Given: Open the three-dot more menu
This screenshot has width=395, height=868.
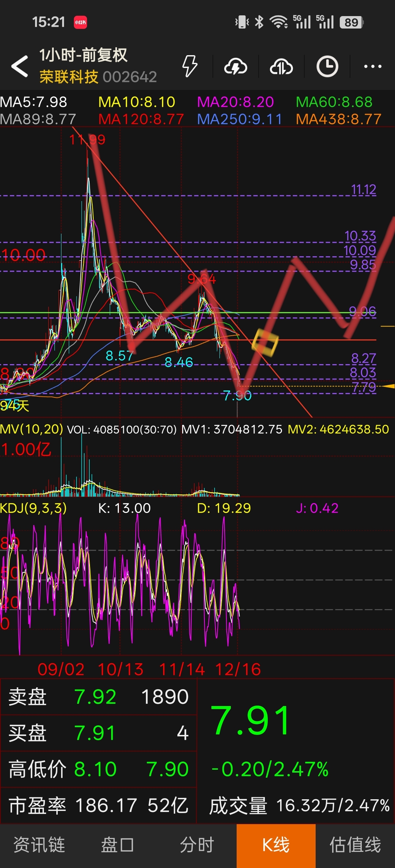Looking at the screenshot, I should pos(373,67).
